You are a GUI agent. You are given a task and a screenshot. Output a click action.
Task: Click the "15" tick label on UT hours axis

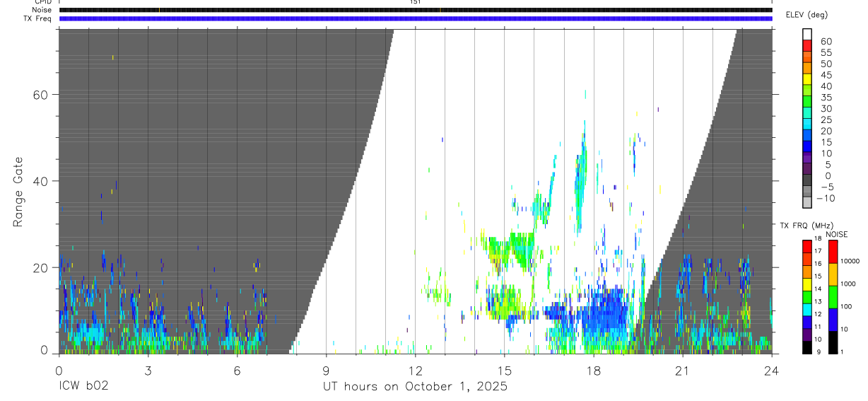[504, 370]
